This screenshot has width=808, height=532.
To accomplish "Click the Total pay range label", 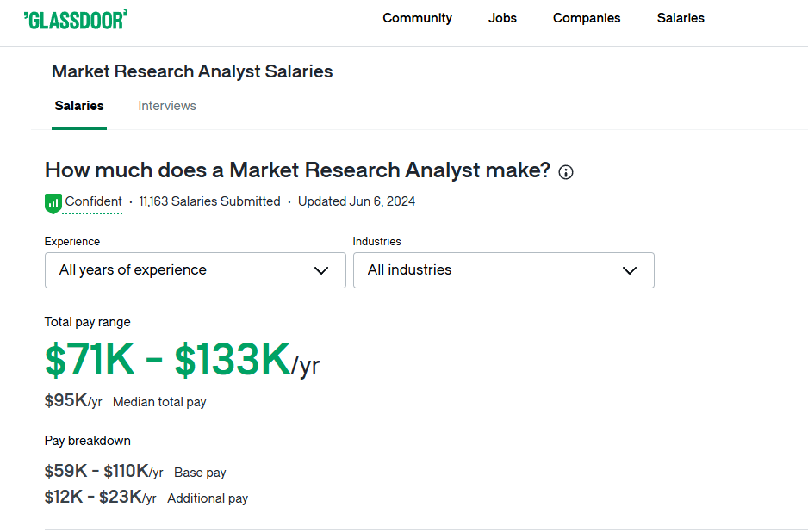I will point(88,322).
